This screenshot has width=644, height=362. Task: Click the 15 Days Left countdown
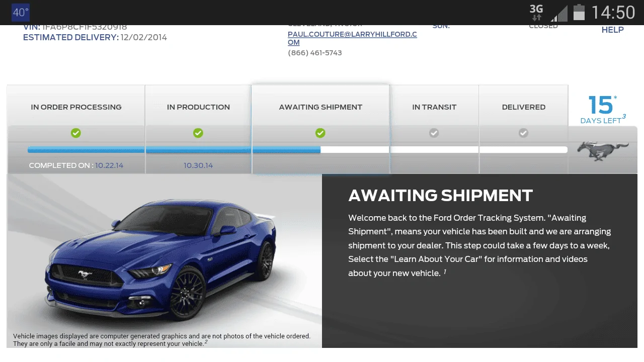(x=602, y=110)
